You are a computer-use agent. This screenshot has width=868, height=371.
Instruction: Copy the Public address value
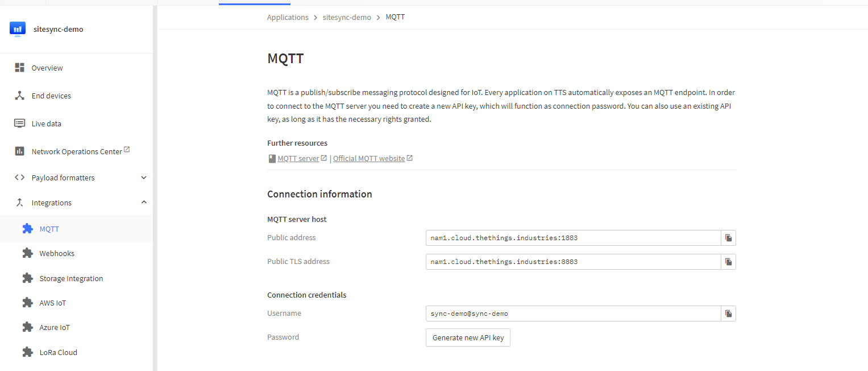coord(728,238)
